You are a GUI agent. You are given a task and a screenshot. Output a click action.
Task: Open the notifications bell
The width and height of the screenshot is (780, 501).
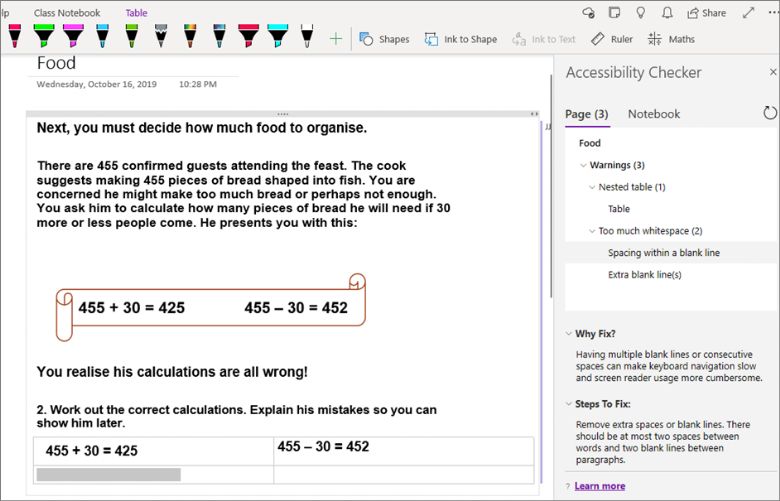[x=667, y=12]
